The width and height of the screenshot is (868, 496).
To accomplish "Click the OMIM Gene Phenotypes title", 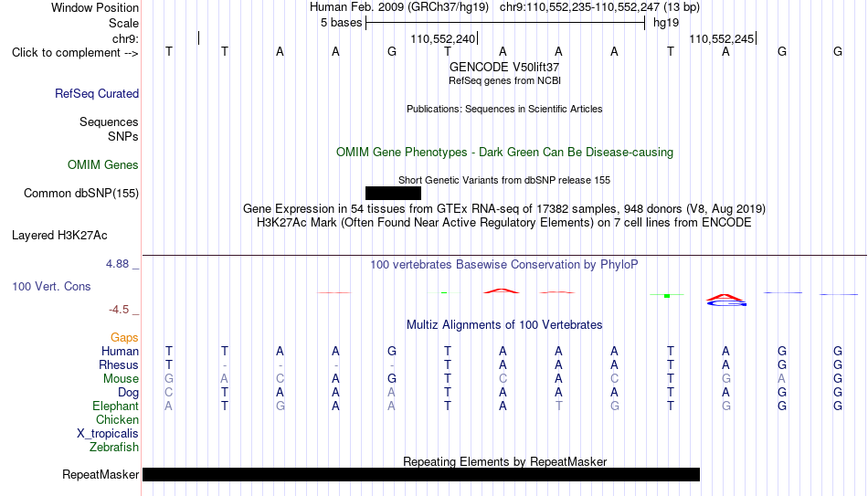I will [x=504, y=153].
